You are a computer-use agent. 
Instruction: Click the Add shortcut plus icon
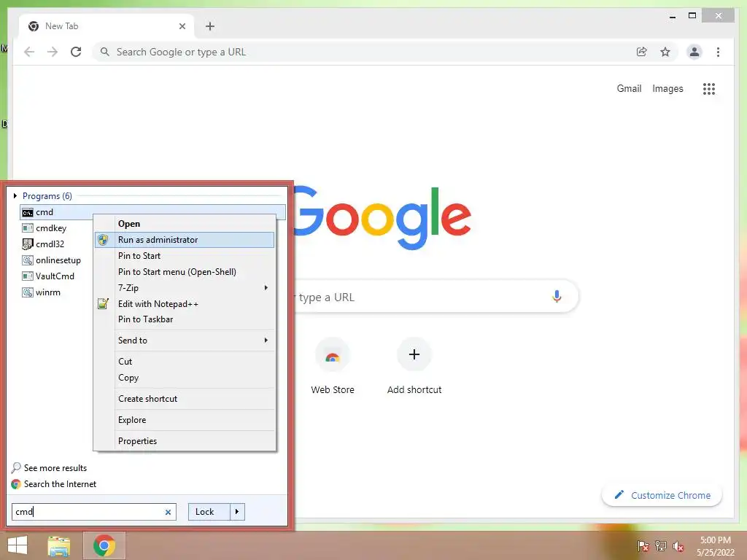pyautogui.click(x=414, y=354)
